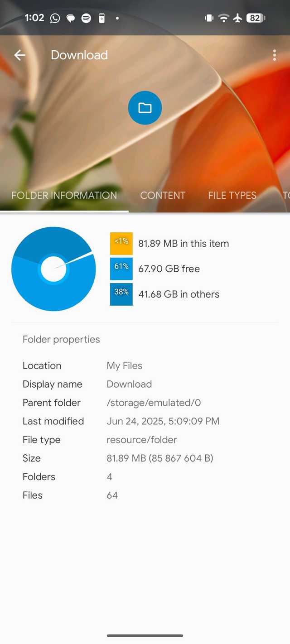Tap the dark blue 38% swatch
290x644 pixels.
[x=121, y=294]
